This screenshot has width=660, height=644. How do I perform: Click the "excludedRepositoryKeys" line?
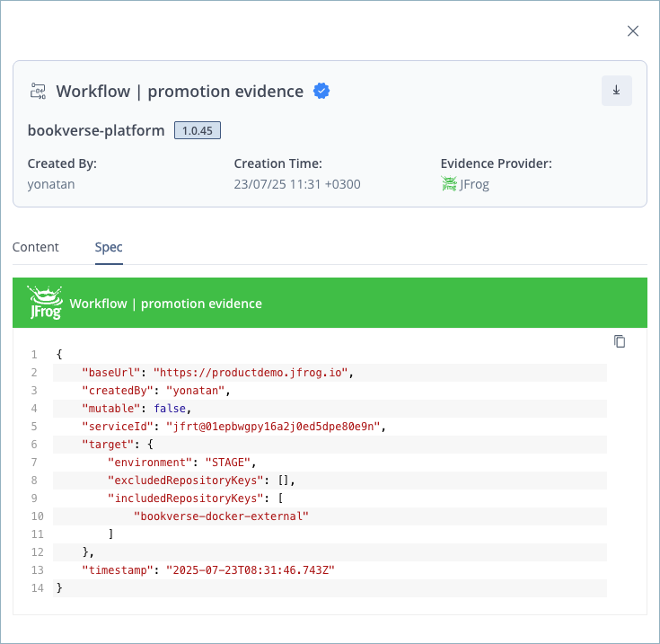coord(330,481)
